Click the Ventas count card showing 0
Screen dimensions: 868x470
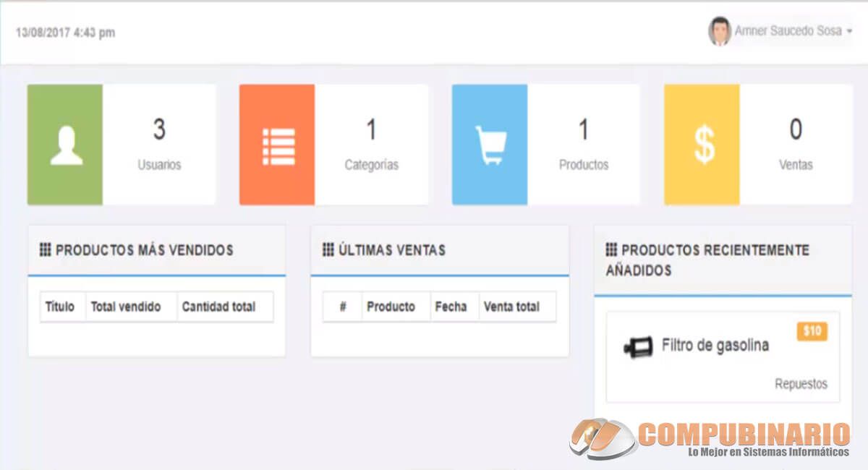pyautogui.click(x=796, y=145)
